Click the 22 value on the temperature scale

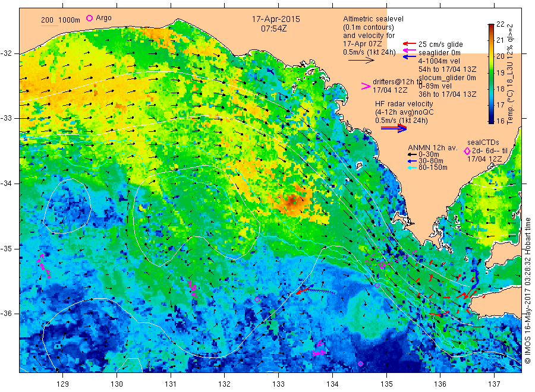click(500, 24)
